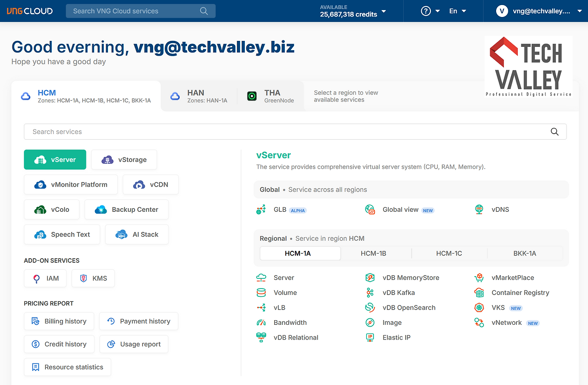Open the Elastic IP link text
Image resolution: width=588 pixels, height=385 pixels.
[396, 338]
